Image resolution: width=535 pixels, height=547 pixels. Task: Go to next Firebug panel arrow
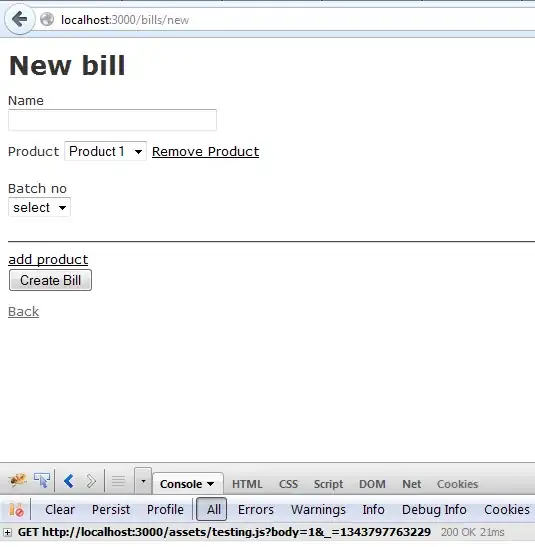click(91, 481)
